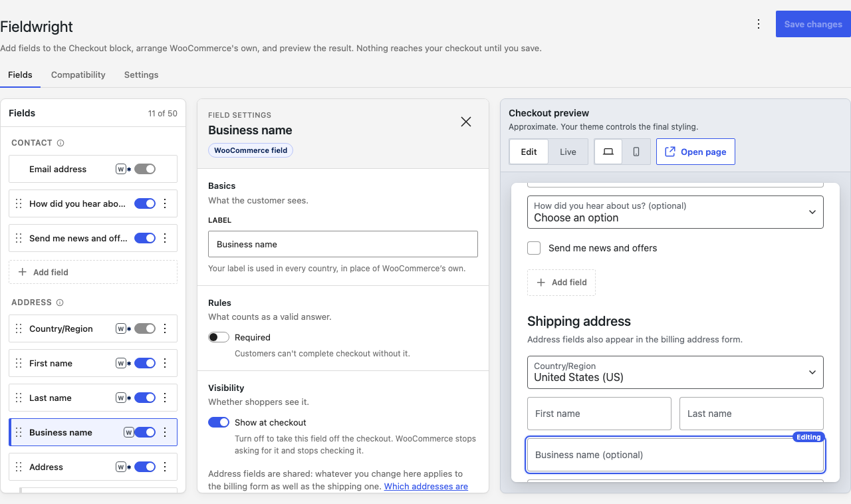Open options menu for Address row

click(x=166, y=467)
